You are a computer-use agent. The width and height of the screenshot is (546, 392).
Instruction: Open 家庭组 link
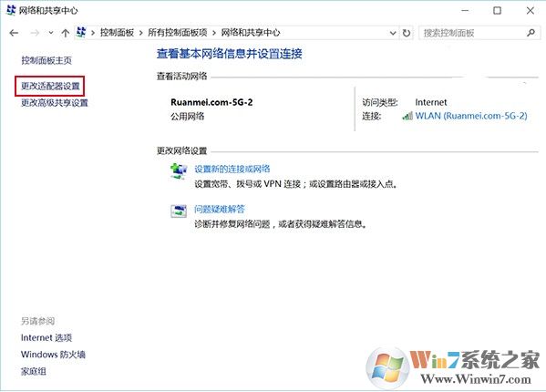point(34,371)
